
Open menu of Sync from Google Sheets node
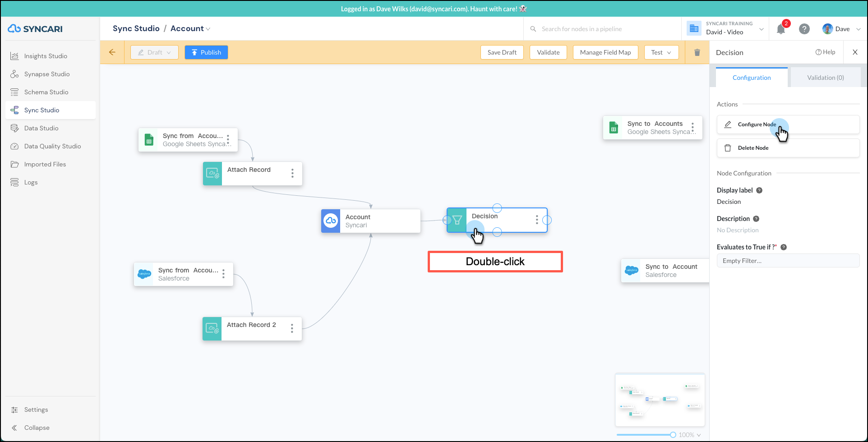click(228, 139)
